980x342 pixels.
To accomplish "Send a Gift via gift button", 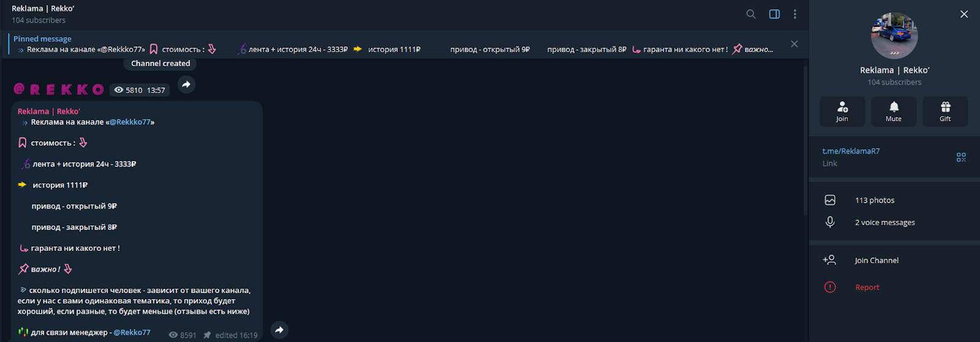I will click(x=945, y=111).
